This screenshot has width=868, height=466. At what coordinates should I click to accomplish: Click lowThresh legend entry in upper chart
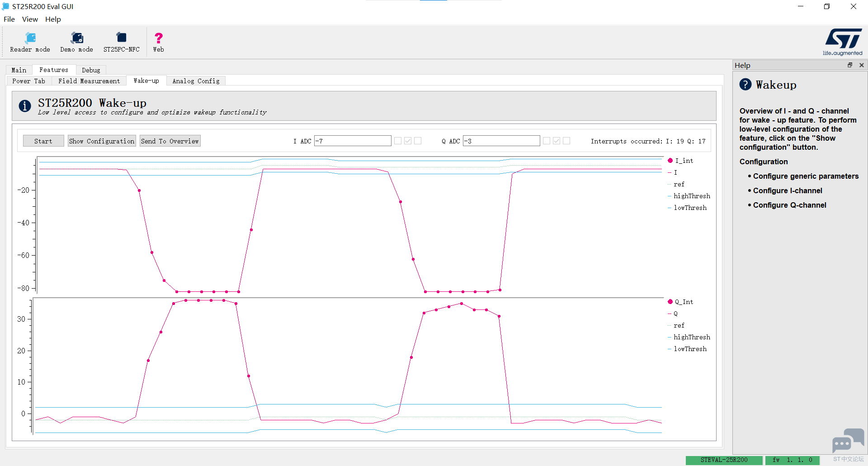point(687,208)
